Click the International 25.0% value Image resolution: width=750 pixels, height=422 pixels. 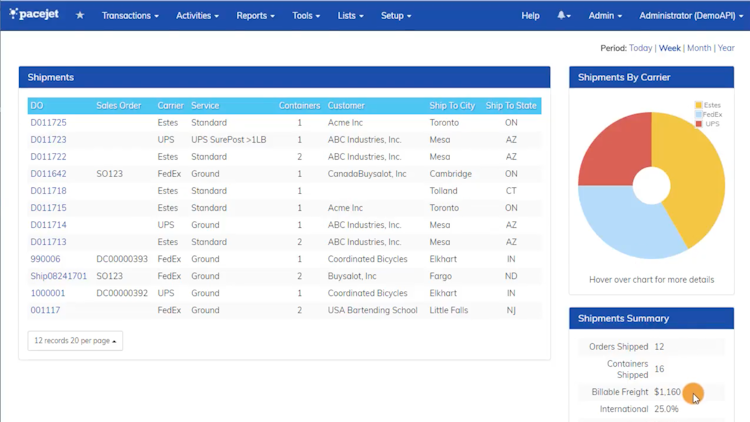[x=666, y=409]
